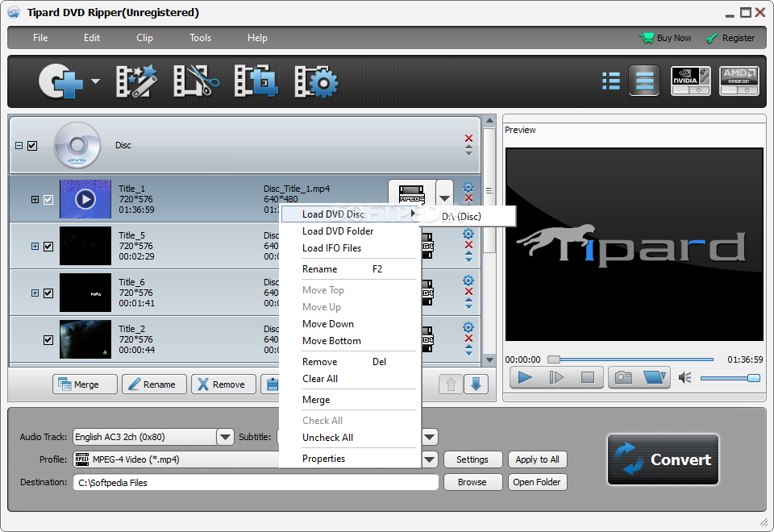Viewport: 774px width, 532px height.
Task: Click the Browse button
Action: click(472, 482)
